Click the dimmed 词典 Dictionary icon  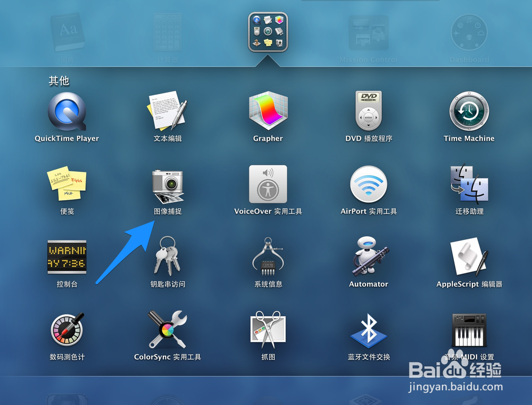click(x=67, y=33)
